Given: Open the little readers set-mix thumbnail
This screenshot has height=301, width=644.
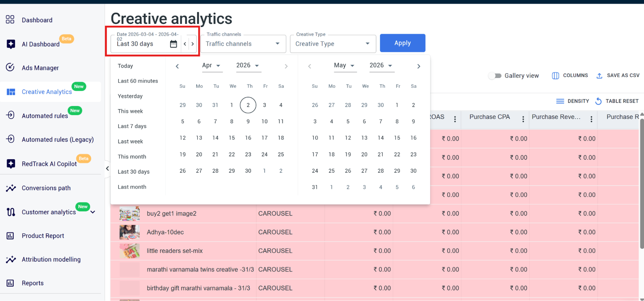Looking at the screenshot, I should 130,251.
